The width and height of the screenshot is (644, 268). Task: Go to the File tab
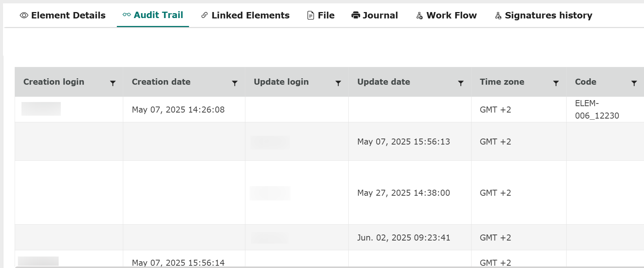pyautogui.click(x=326, y=15)
